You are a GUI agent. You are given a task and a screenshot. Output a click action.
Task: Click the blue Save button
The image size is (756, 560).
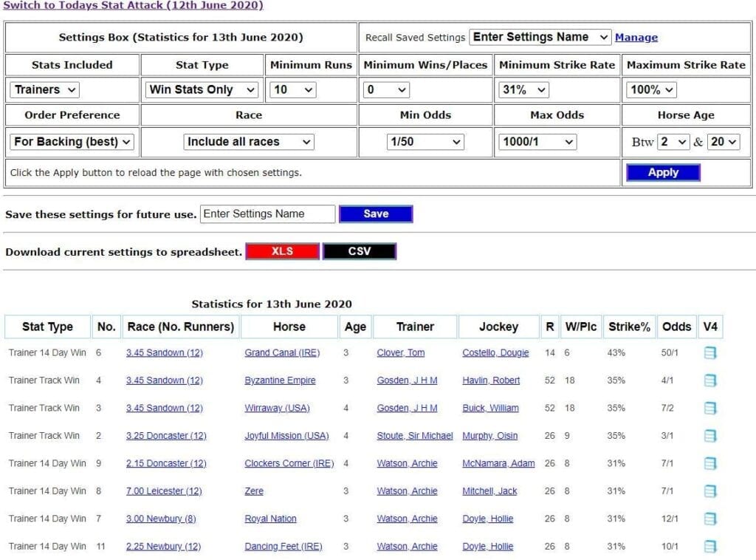[376, 214]
